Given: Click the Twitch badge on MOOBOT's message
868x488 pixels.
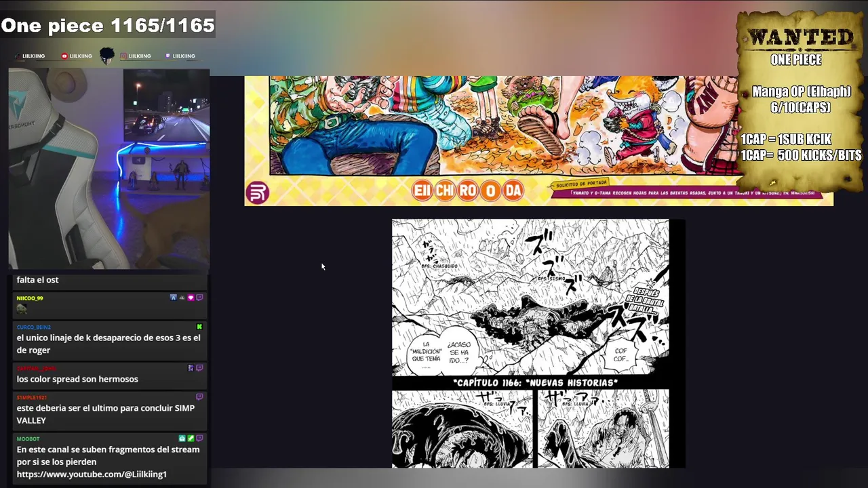Looking at the screenshot, I should 199,439.
